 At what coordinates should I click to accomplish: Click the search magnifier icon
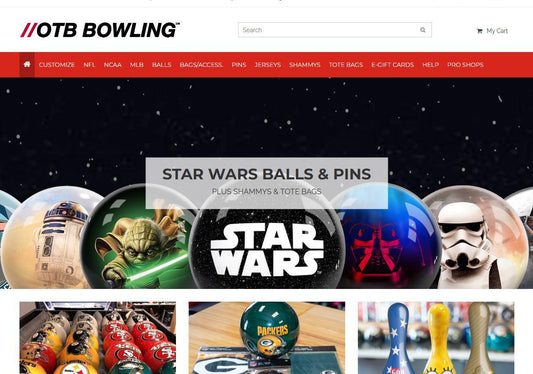(x=423, y=30)
